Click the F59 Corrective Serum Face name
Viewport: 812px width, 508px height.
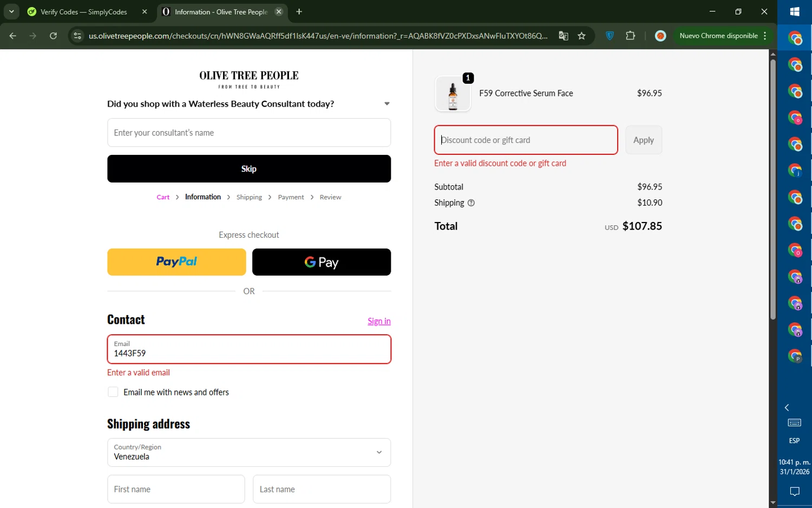(x=526, y=93)
